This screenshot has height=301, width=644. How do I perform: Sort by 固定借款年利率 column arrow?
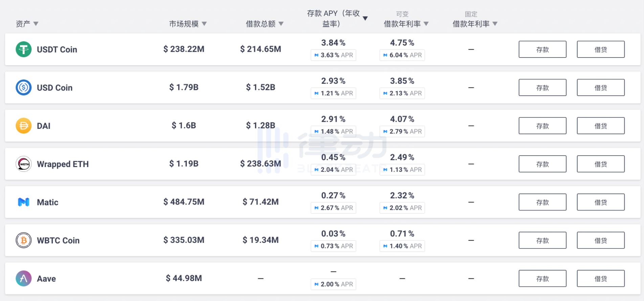pos(495,24)
